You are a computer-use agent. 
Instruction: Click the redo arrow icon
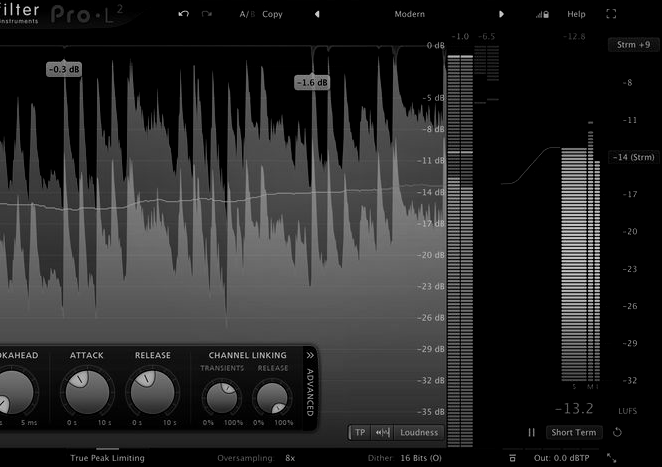[x=207, y=14]
